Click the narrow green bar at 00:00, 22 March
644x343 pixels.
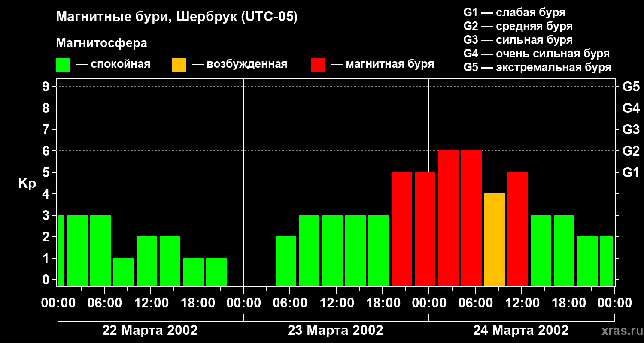click(x=61, y=251)
